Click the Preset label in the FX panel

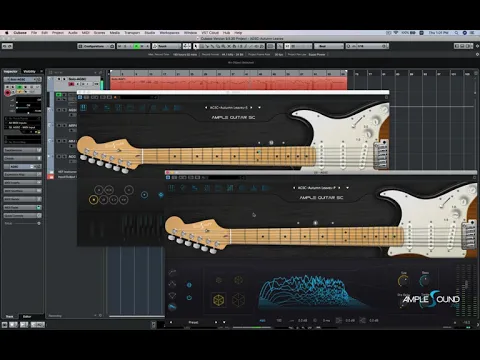(193, 322)
